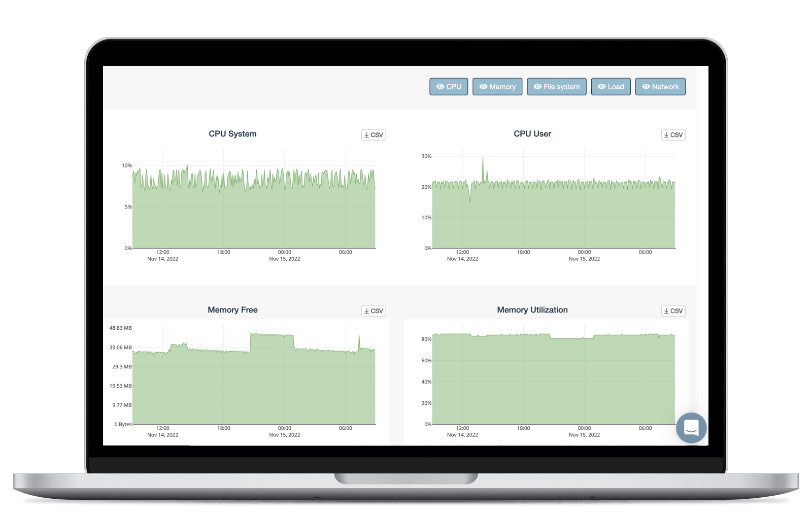Click the Memory Free chart title

click(x=232, y=310)
